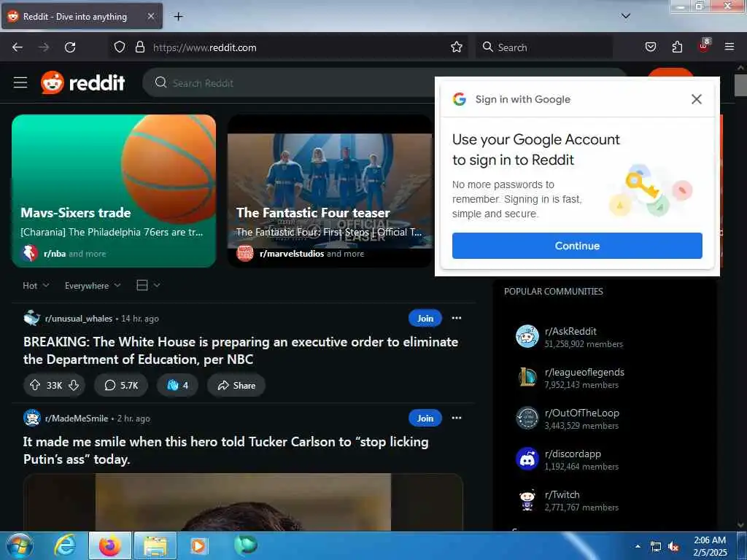Open a new browser tab
This screenshot has width=747, height=560.
pyautogui.click(x=178, y=17)
